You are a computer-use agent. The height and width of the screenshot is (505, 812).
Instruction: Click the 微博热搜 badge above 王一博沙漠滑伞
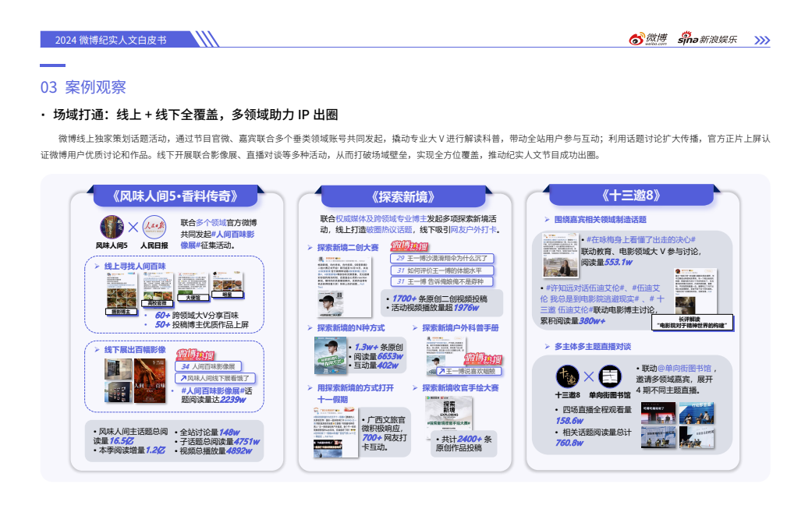click(410, 245)
